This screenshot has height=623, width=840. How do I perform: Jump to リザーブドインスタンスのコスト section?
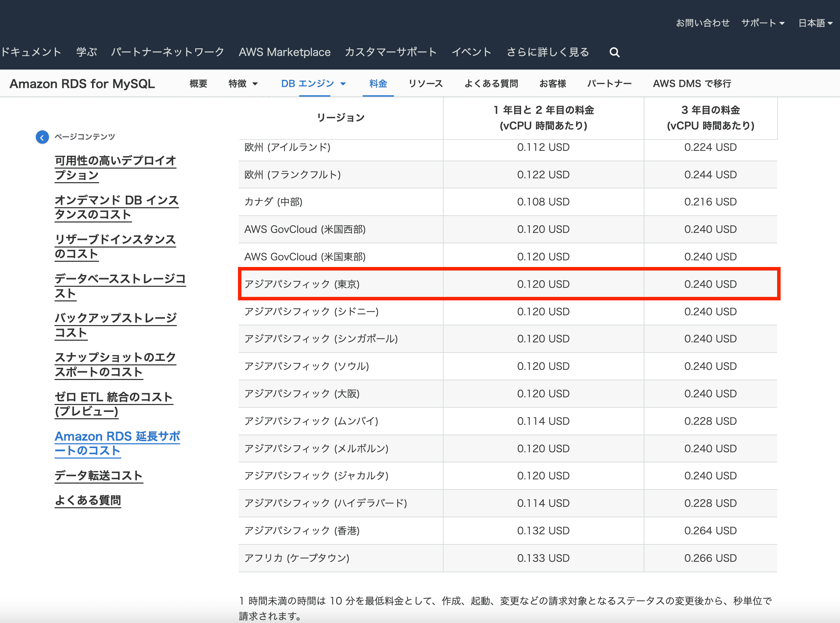click(x=115, y=246)
